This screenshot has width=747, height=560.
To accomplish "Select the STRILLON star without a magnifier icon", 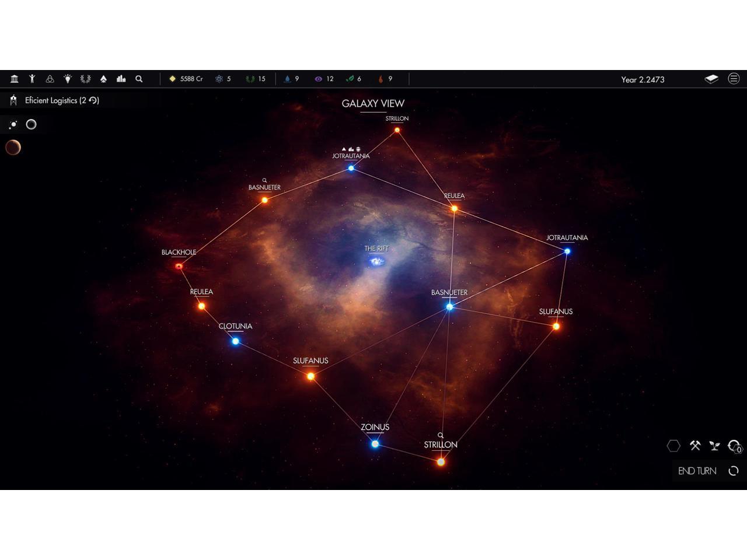I will click(x=397, y=130).
